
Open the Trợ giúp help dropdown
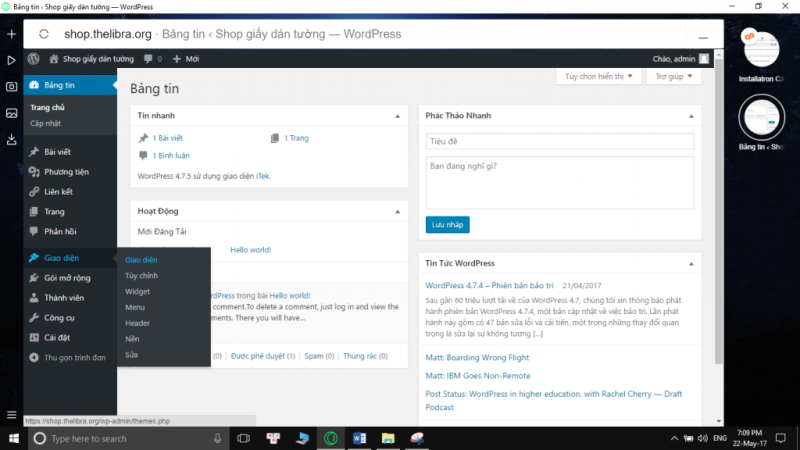(674, 76)
